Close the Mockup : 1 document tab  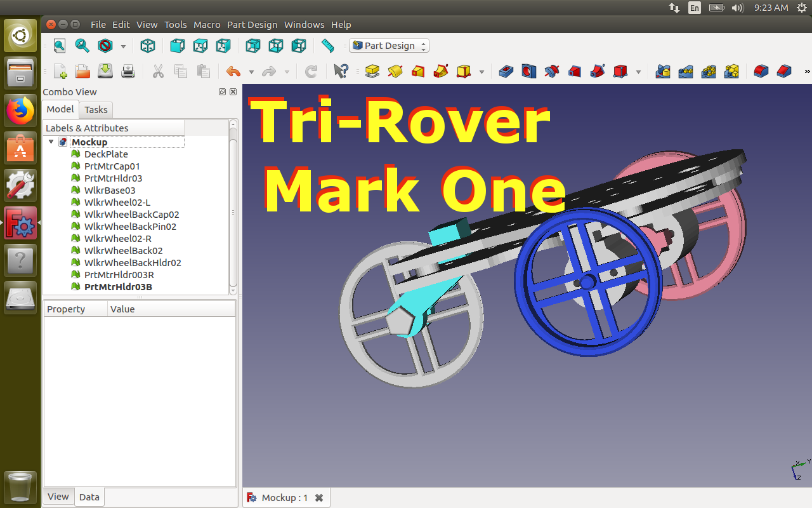coord(319,498)
